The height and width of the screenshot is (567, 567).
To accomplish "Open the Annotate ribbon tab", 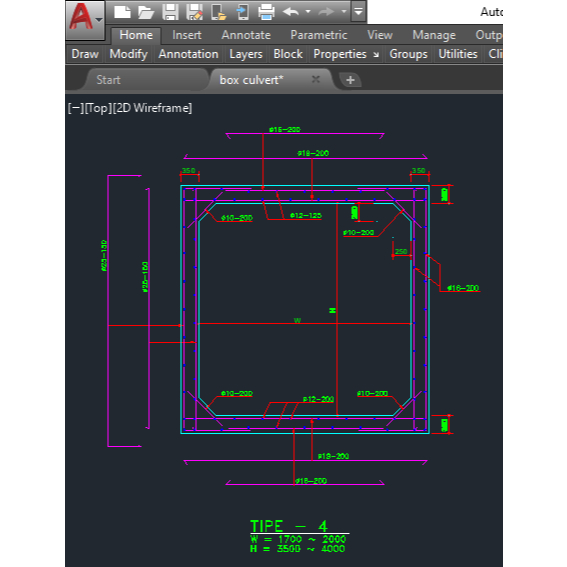I will pos(246,35).
